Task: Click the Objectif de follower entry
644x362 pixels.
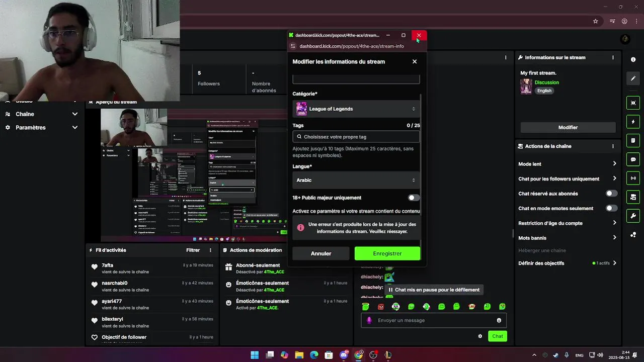Action: (152, 338)
